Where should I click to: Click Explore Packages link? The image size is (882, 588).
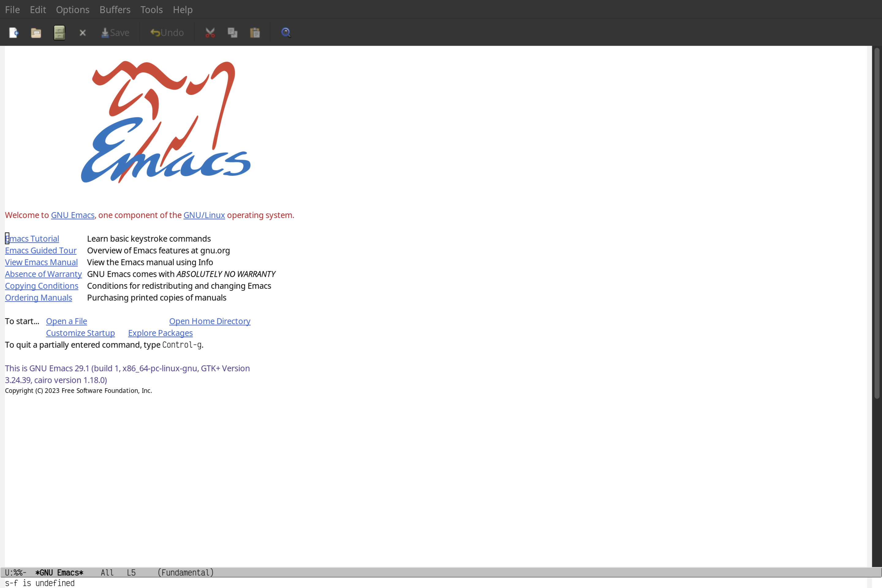[160, 333]
